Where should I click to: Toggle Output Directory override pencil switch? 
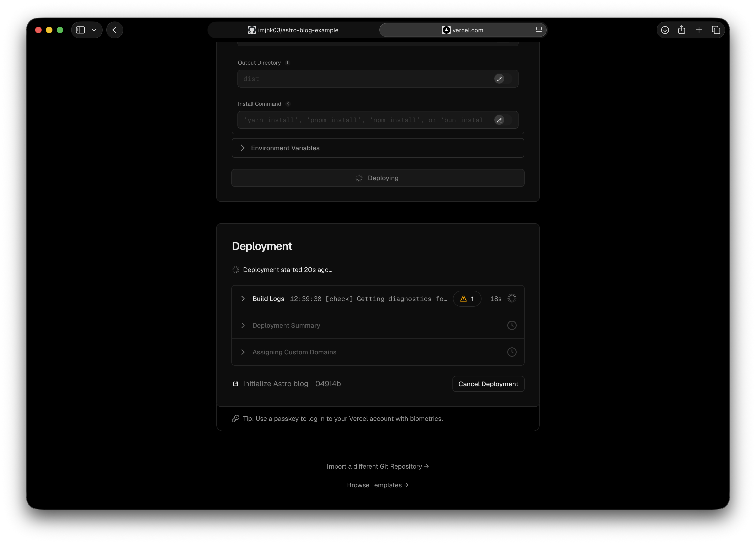503,79
